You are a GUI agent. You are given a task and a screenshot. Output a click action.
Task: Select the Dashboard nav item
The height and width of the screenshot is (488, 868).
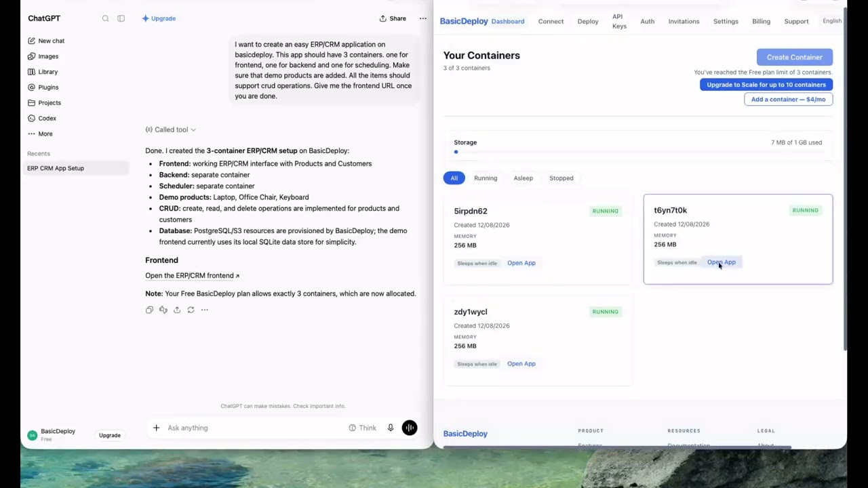pos(508,21)
